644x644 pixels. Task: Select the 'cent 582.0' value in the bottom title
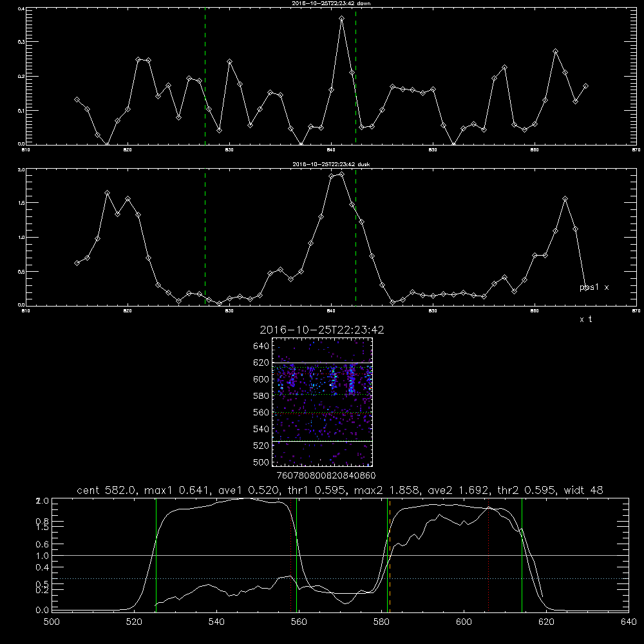tap(107, 490)
